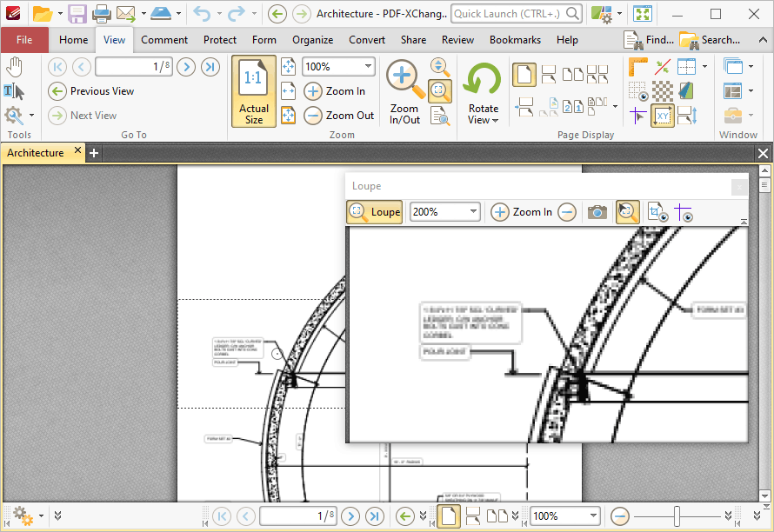Open the File menu
The image size is (774, 532).
click(x=24, y=40)
